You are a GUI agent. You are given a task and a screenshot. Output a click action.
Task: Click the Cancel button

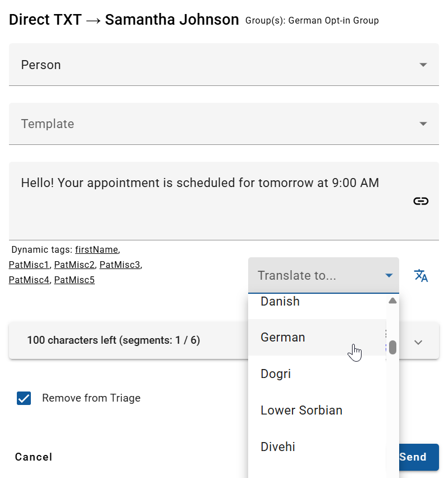coord(34,457)
